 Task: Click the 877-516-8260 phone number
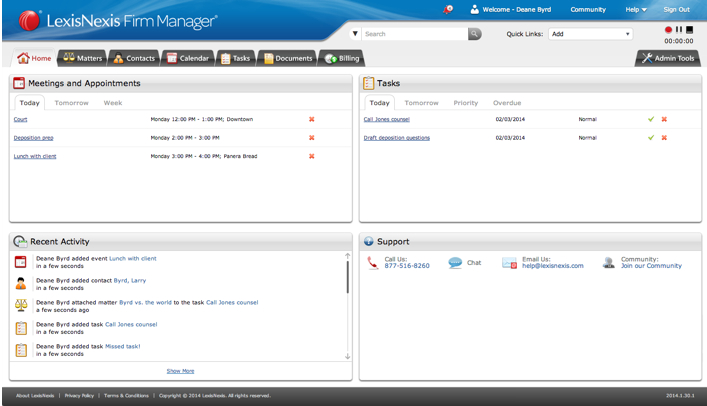pyautogui.click(x=407, y=266)
